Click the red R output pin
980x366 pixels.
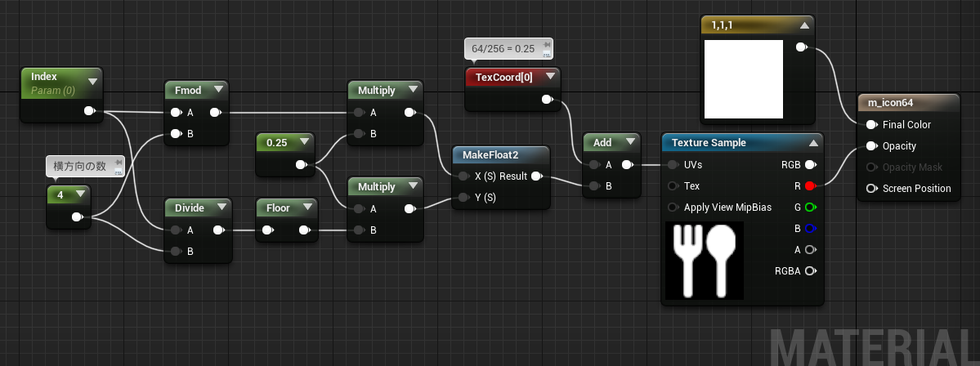tap(810, 186)
